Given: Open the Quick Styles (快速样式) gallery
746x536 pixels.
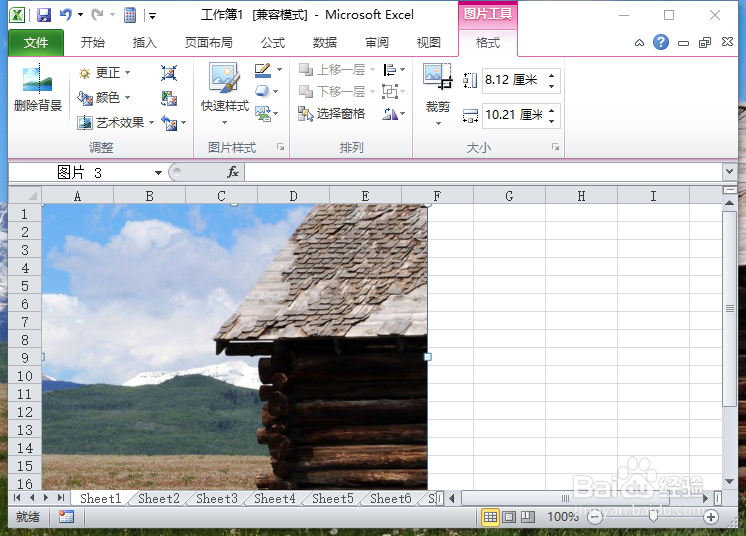Looking at the screenshot, I should [224, 94].
